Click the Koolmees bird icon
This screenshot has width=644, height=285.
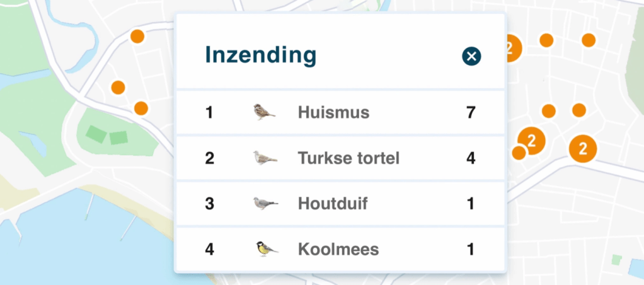pos(266,248)
